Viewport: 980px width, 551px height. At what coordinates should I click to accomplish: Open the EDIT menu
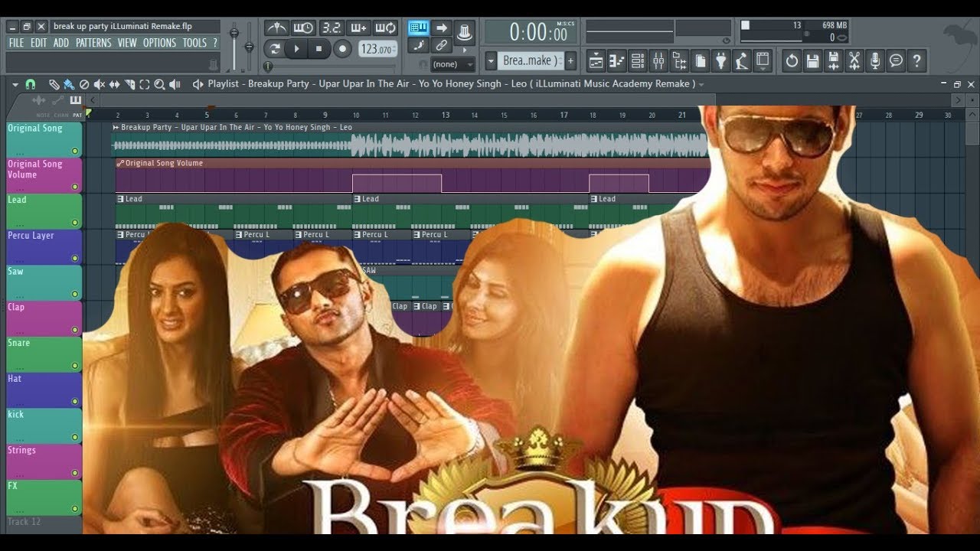39,43
